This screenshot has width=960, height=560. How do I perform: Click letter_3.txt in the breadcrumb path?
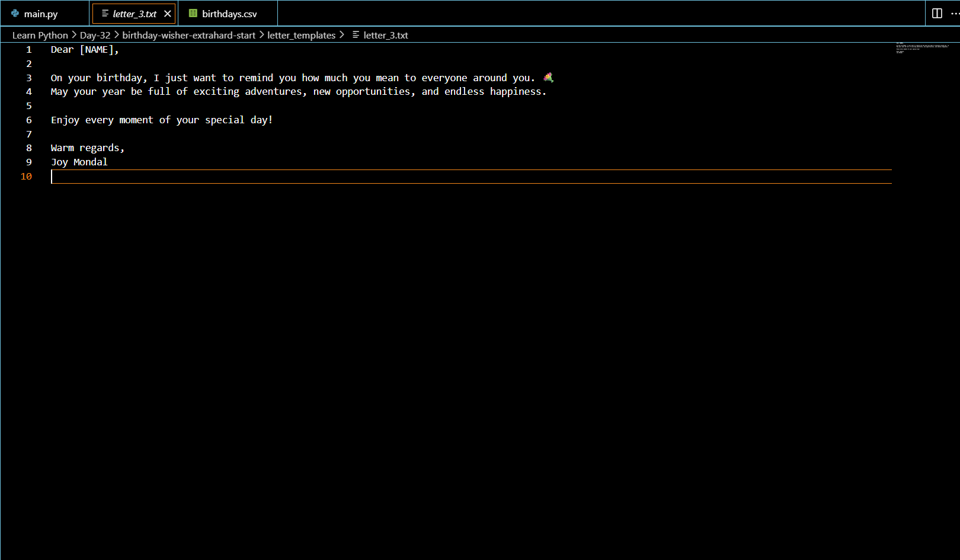tap(386, 35)
